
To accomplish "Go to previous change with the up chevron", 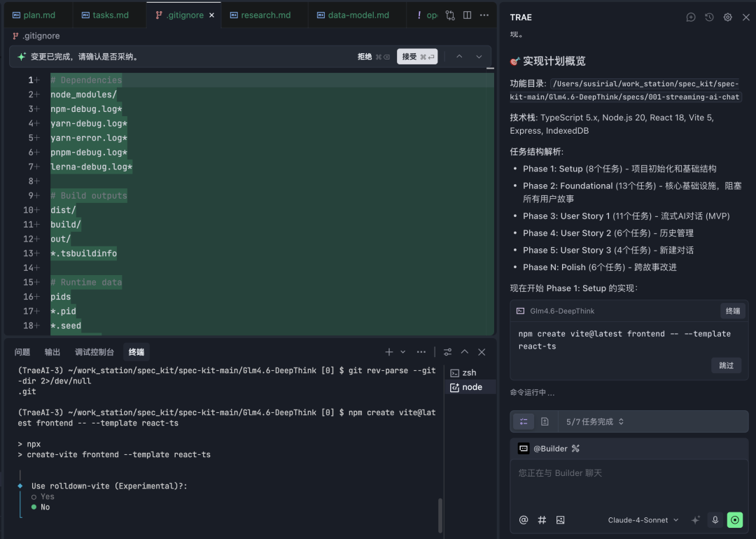I will click(459, 57).
